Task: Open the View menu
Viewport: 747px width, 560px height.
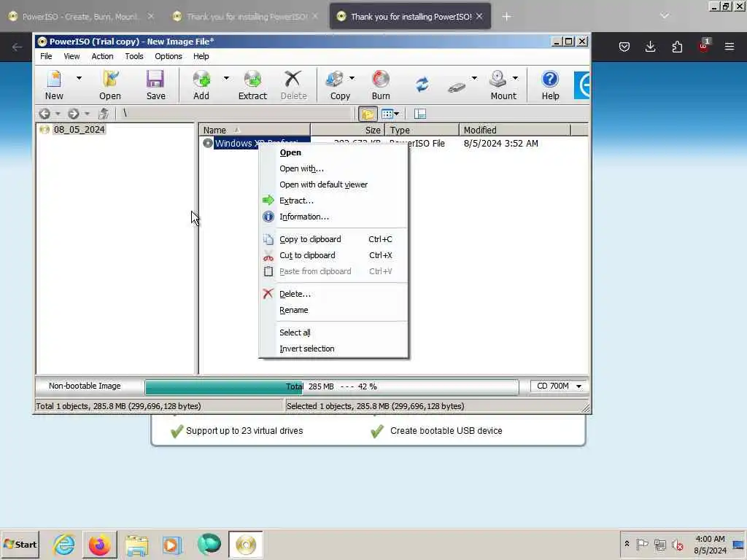Action: (72, 56)
